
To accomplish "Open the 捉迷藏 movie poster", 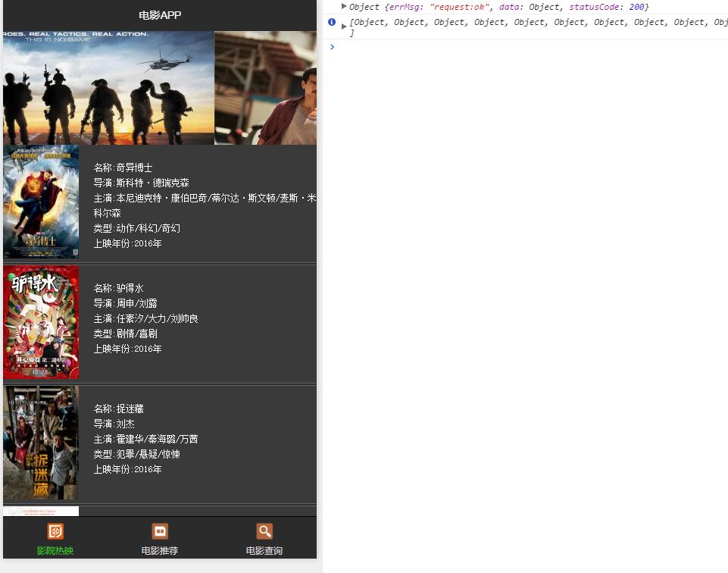I will tap(41, 443).
